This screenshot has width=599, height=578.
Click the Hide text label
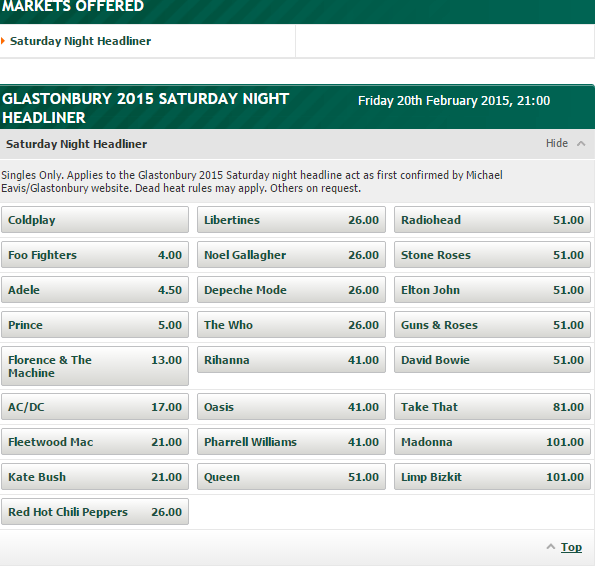point(557,143)
